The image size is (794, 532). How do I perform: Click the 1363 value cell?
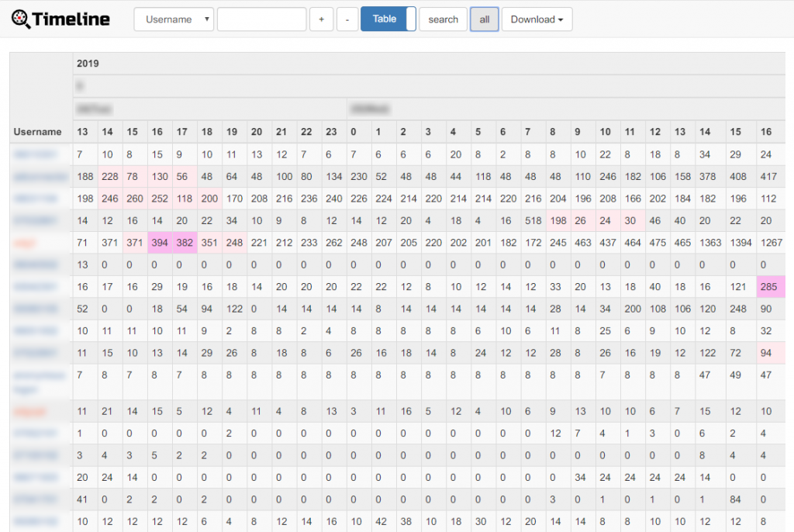click(710, 243)
